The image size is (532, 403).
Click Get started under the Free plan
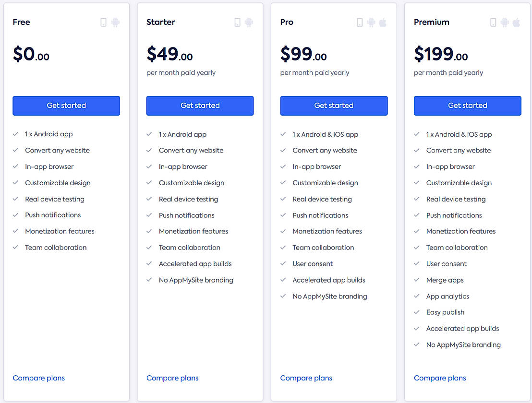click(x=66, y=106)
